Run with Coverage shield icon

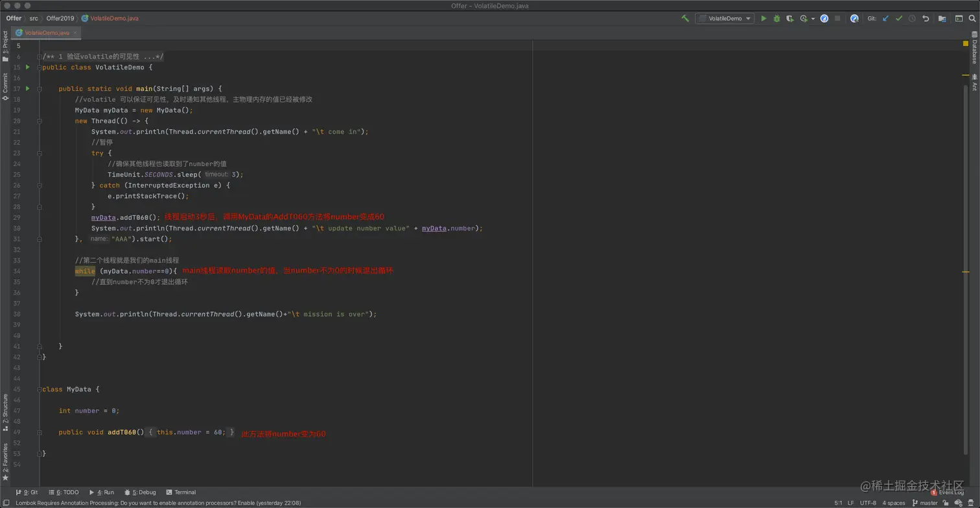click(789, 18)
